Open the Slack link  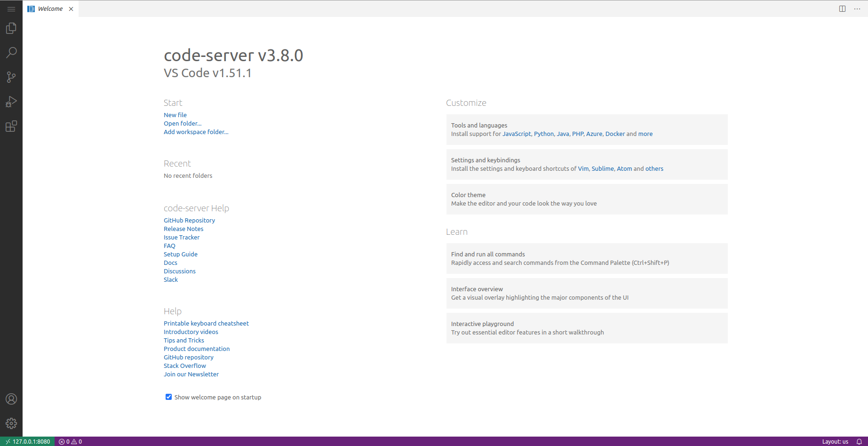click(x=171, y=279)
